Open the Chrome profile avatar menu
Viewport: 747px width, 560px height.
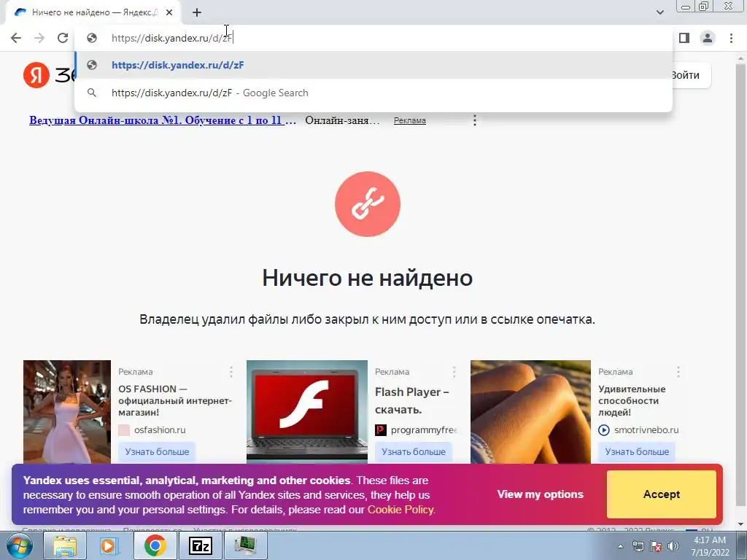(708, 38)
